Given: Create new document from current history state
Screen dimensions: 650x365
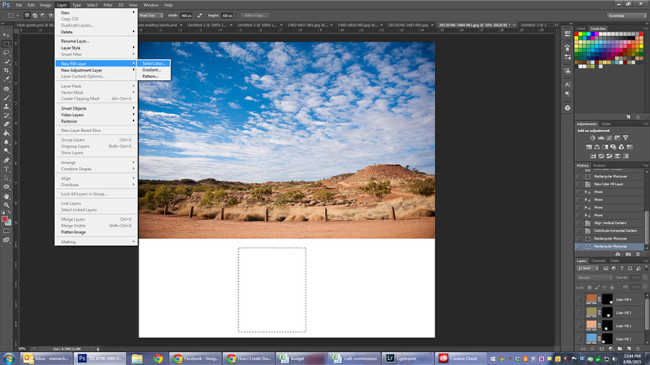Looking at the screenshot, I should point(618,254).
